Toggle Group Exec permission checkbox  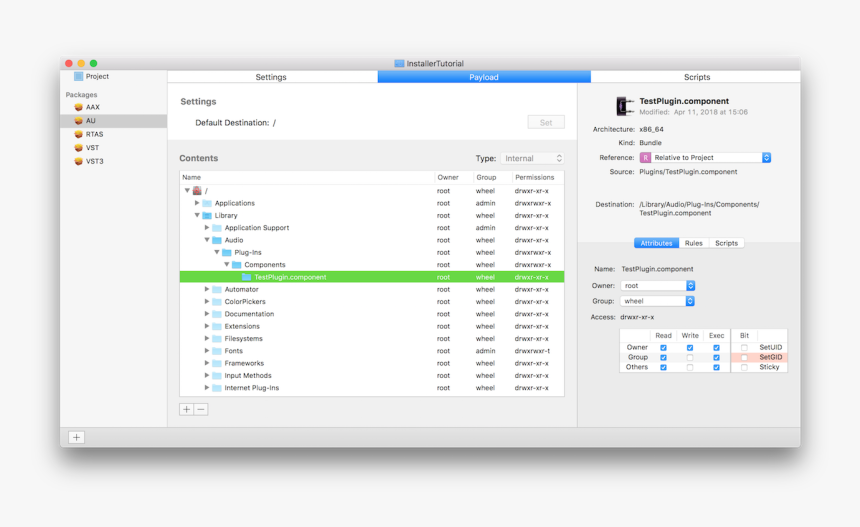(x=716, y=358)
